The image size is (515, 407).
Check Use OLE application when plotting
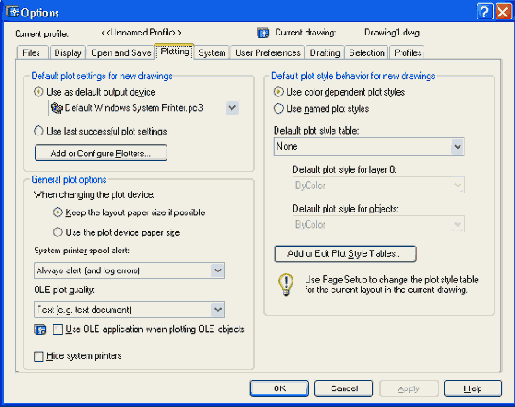tap(58, 330)
